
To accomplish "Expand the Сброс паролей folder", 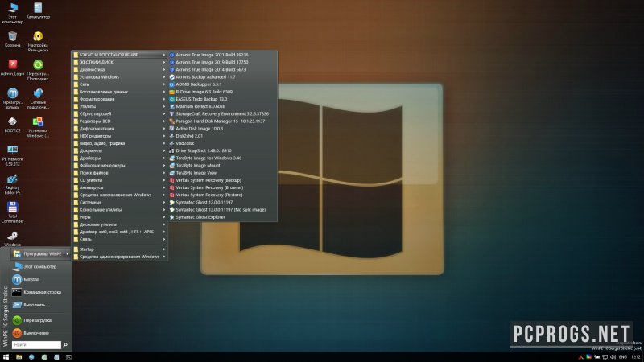I will point(119,113).
